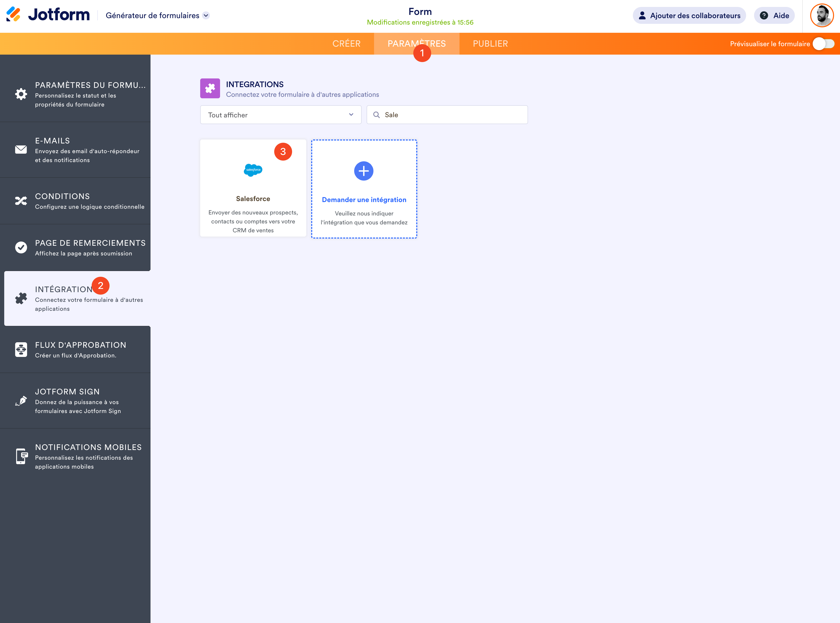Click the shuffle Conditions icon

(x=21, y=201)
